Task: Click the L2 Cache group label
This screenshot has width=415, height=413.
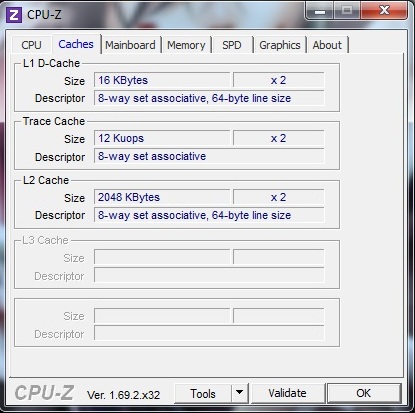Action: tap(46, 180)
